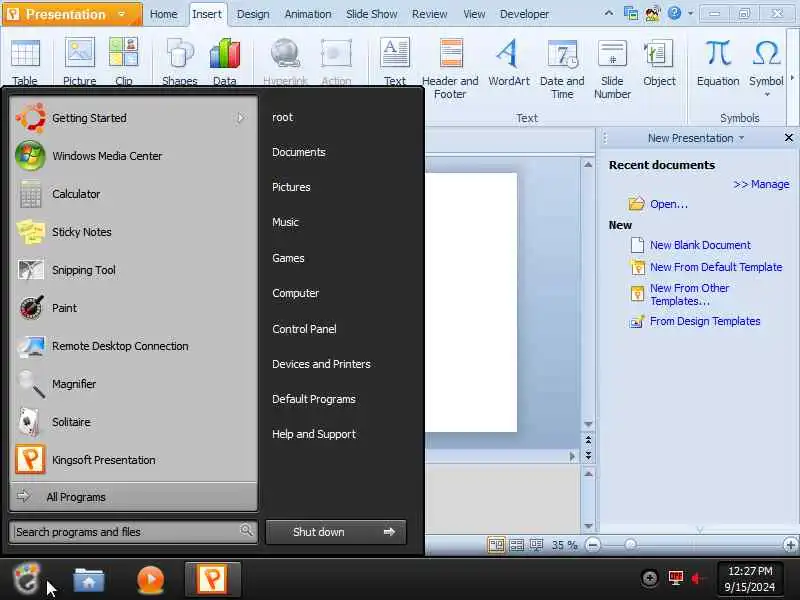Launch the Snipping Tool
The height and width of the screenshot is (600, 800).
click(134, 270)
